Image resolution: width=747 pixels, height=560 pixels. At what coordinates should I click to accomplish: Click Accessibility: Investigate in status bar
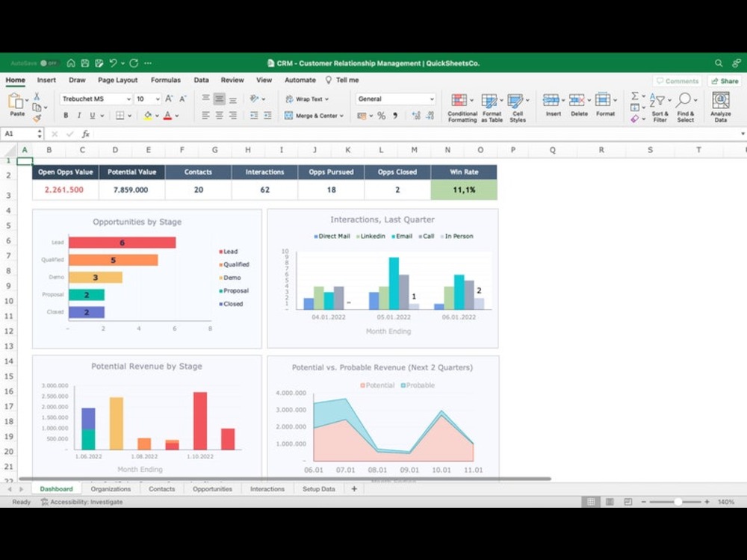pos(82,502)
